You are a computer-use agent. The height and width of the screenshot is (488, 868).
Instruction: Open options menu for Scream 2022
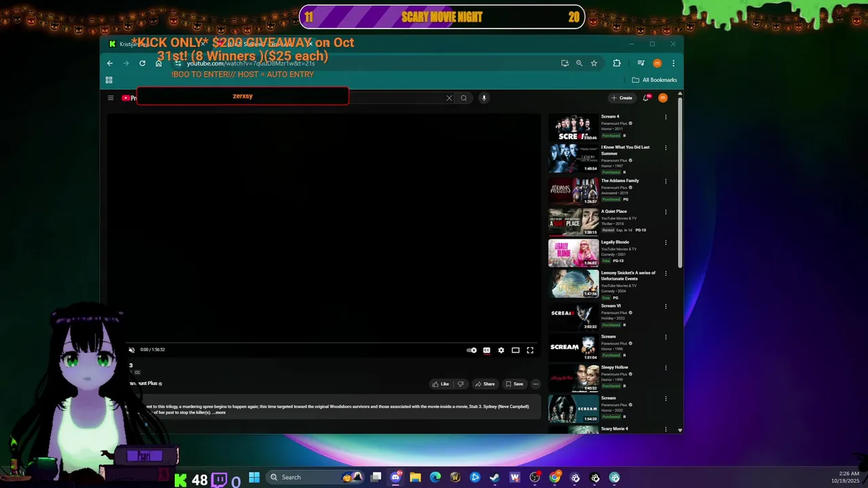click(666, 399)
